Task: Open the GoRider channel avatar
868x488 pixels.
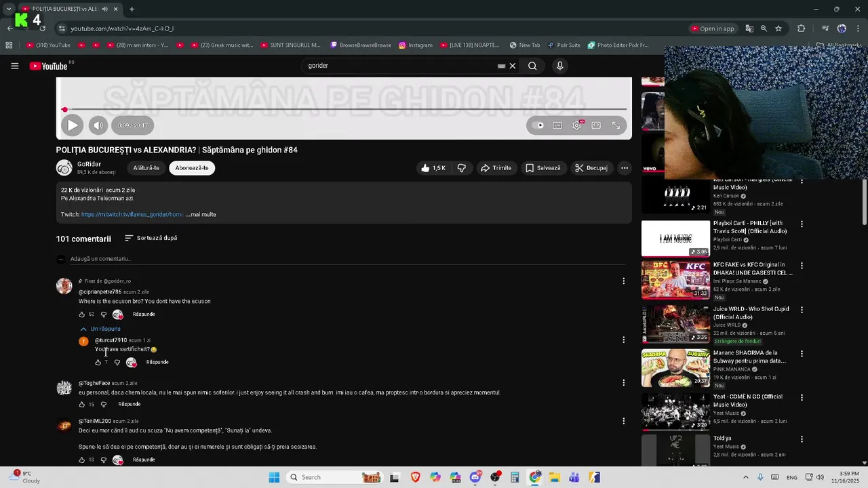Action: tap(64, 168)
